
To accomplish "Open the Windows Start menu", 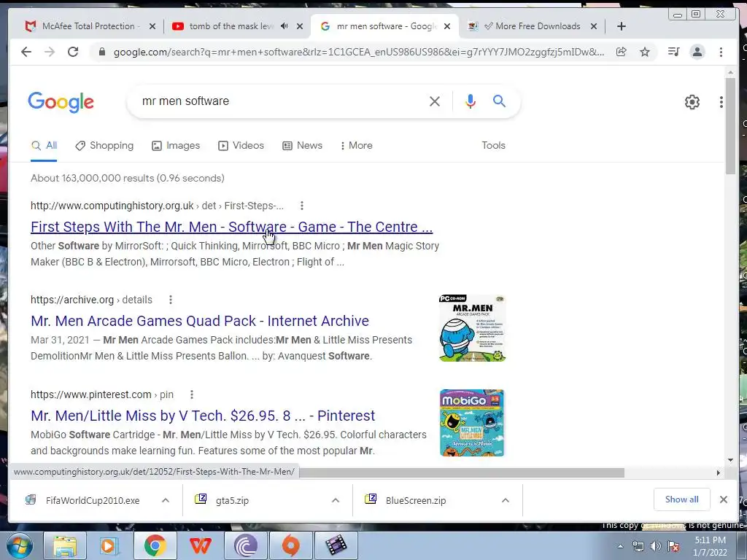I will pos(20,545).
